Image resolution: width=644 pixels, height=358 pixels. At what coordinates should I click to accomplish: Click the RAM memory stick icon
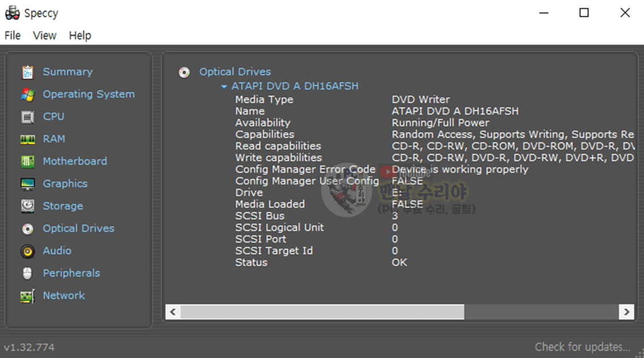pyautogui.click(x=27, y=139)
